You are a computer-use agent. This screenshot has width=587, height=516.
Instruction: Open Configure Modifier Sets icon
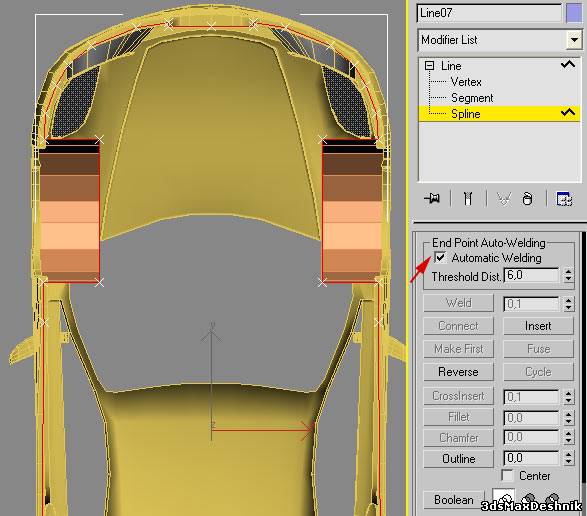tap(564, 198)
